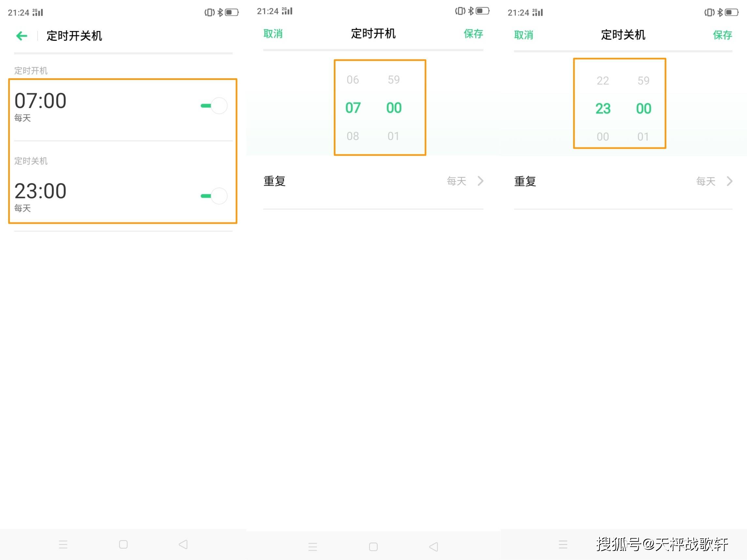The height and width of the screenshot is (560, 747).
Task: Open the 23:00 power-off time entry
Action: tap(123, 197)
